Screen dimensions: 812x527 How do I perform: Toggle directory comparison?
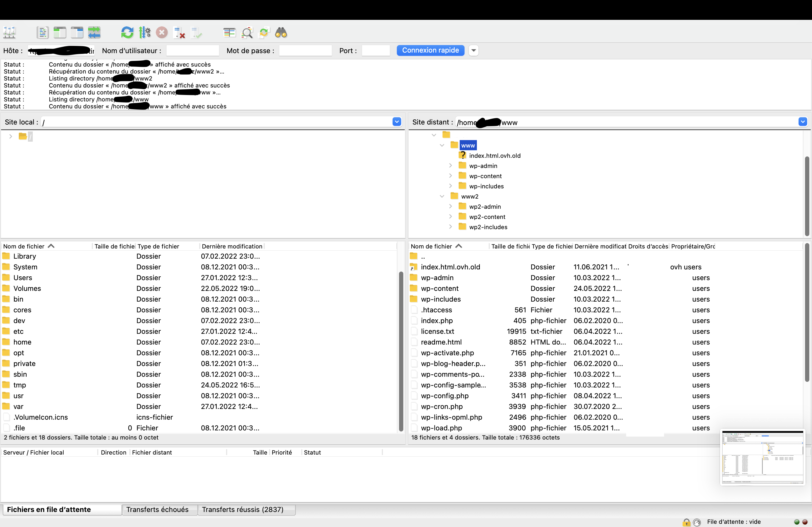247,33
